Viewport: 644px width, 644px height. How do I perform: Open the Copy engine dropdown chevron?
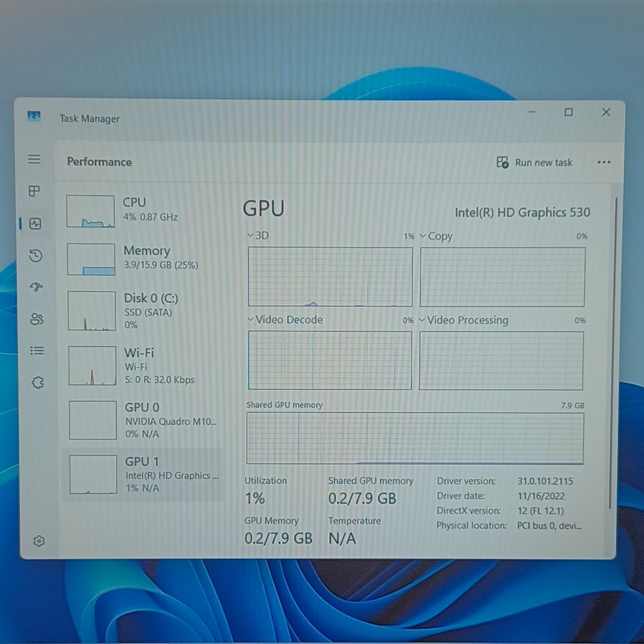(423, 236)
